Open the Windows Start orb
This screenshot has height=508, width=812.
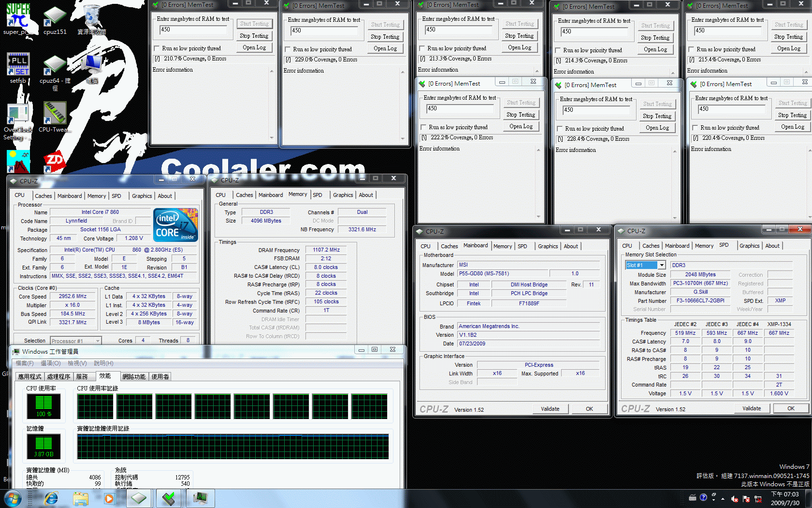[13, 498]
